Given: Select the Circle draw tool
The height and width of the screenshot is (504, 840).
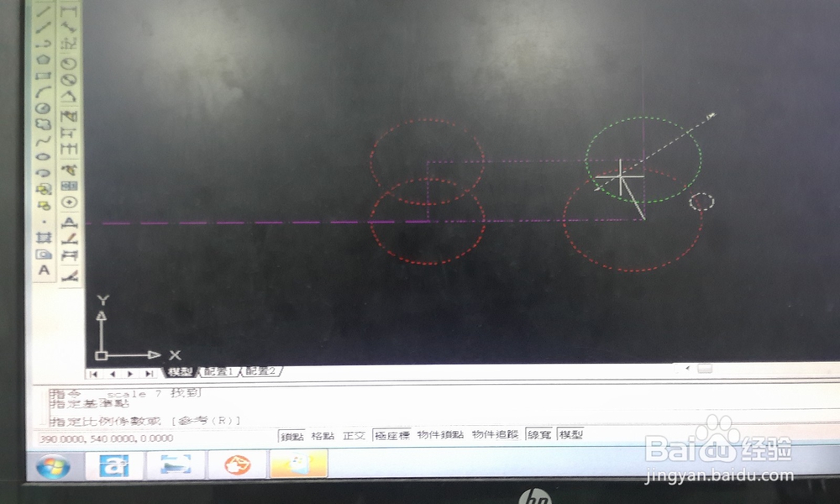Looking at the screenshot, I should (x=44, y=108).
